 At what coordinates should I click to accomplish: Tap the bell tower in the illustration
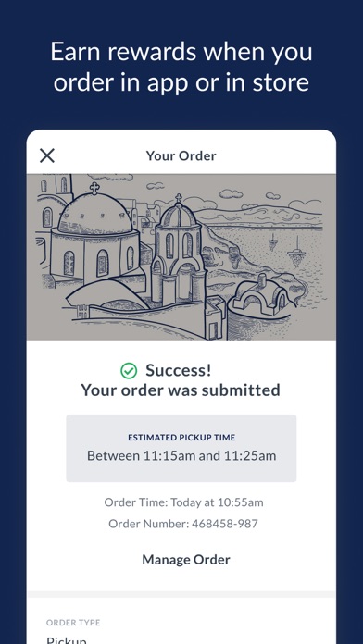tap(178, 251)
